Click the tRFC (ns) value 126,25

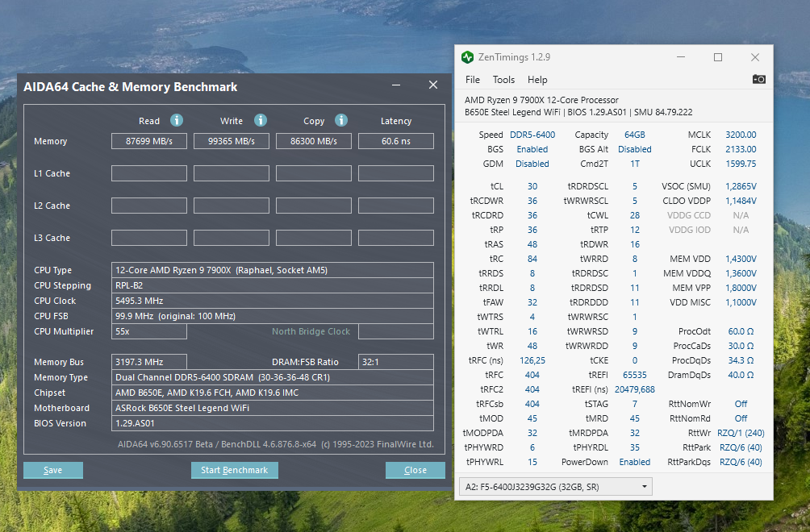[532, 360]
